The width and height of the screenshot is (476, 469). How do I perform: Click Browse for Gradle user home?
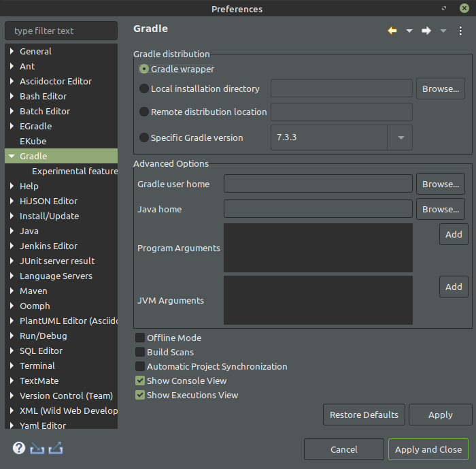coord(441,184)
